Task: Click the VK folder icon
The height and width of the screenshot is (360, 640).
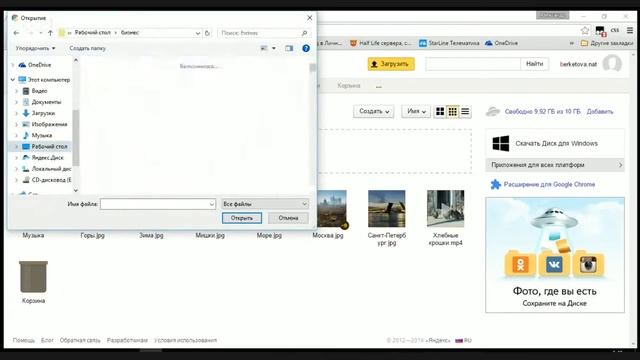Action: click(554, 264)
